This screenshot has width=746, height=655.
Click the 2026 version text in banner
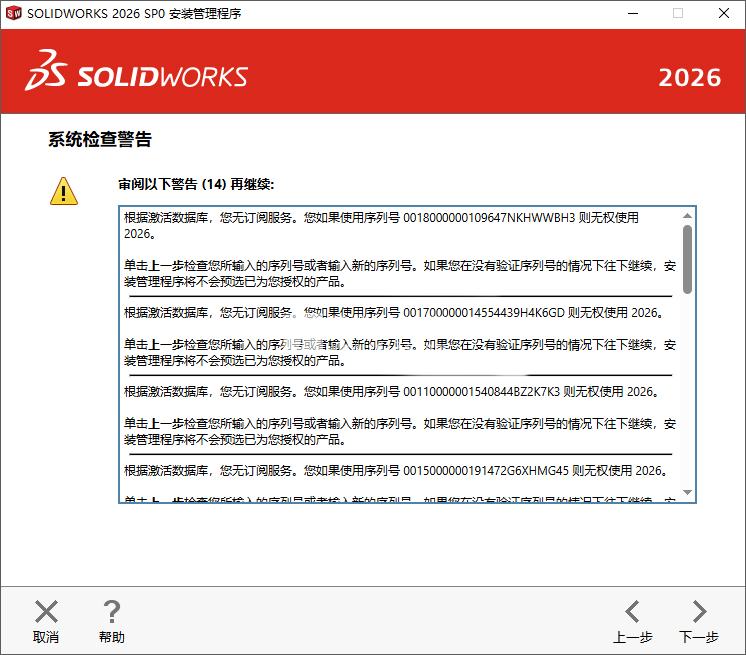click(x=689, y=78)
